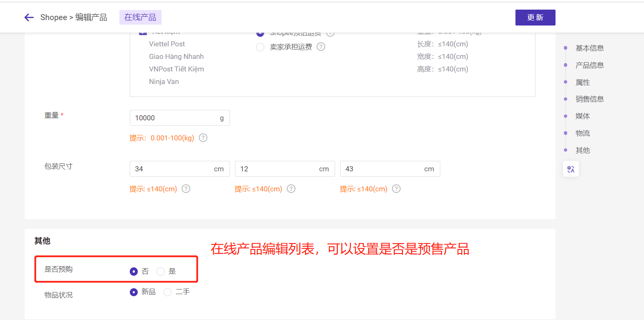Click the back arrow icon

click(x=29, y=18)
